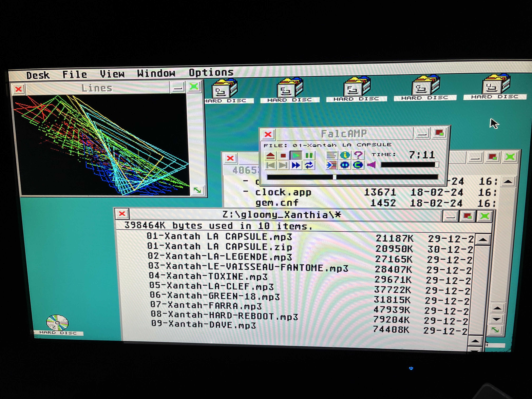
Task: Click the Lines window resize arrow
Action: click(197, 190)
